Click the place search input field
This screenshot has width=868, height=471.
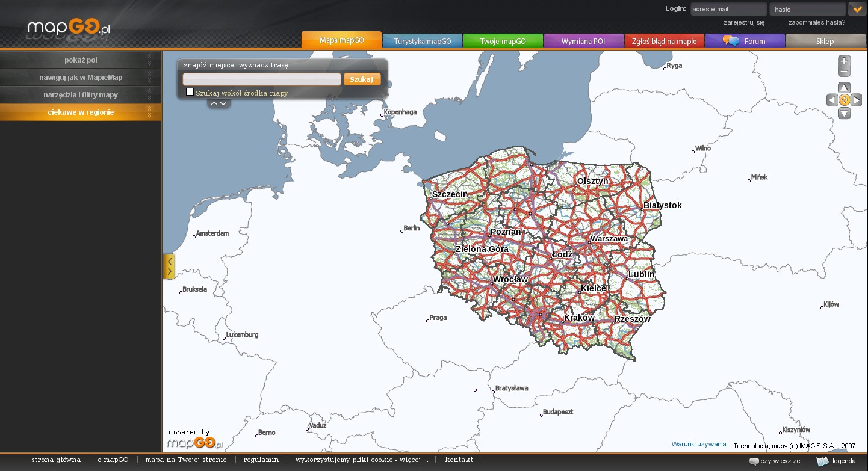(262, 79)
